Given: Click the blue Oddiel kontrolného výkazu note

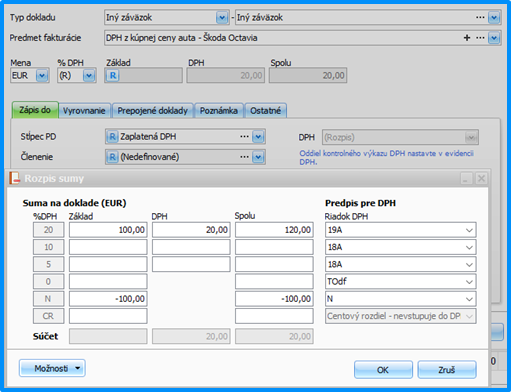Looking at the screenshot, I should (x=386, y=158).
